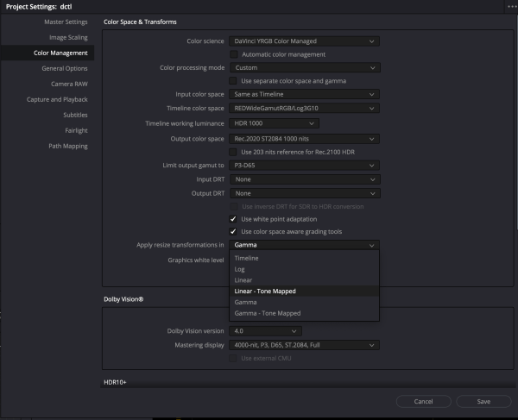Click the Save button
The width and height of the screenshot is (518, 420).
tap(483, 401)
